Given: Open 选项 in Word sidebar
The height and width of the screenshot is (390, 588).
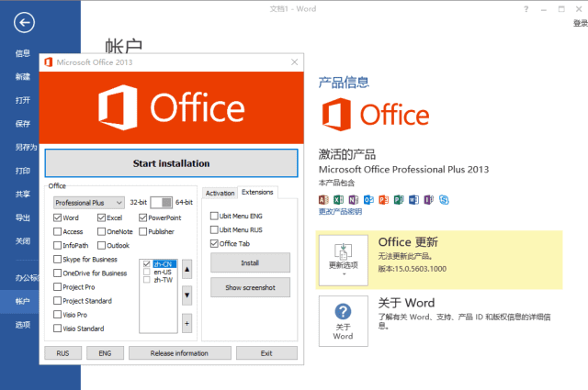Looking at the screenshot, I should (x=23, y=325).
